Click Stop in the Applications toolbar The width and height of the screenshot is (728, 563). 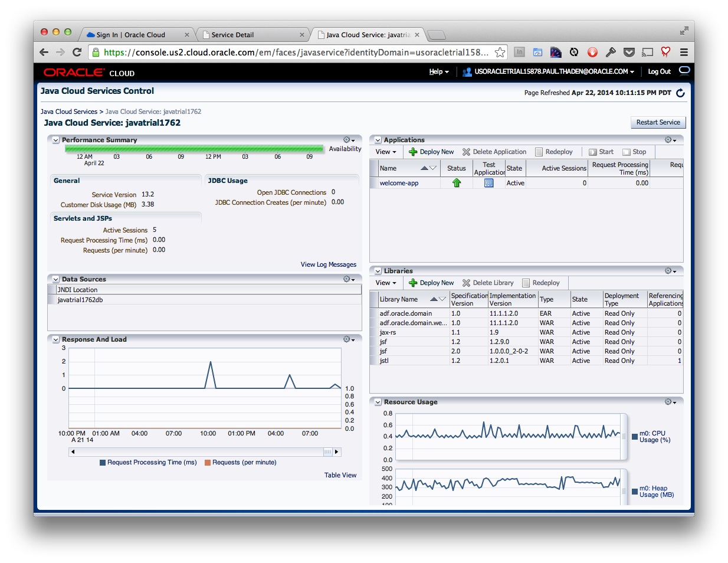pyautogui.click(x=634, y=152)
